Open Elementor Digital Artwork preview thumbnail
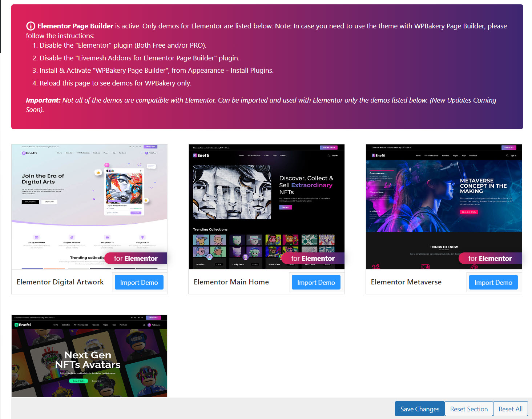Screen dimensions: 532x419 (x=89, y=207)
